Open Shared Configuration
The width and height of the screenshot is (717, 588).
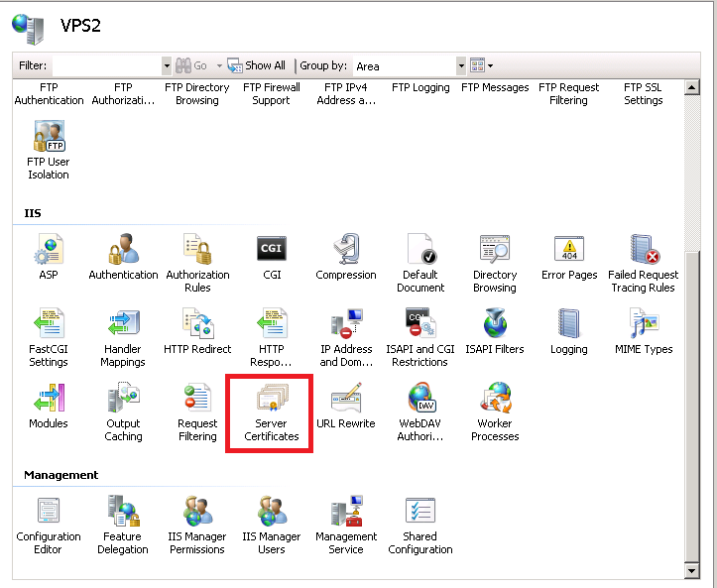(x=420, y=525)
